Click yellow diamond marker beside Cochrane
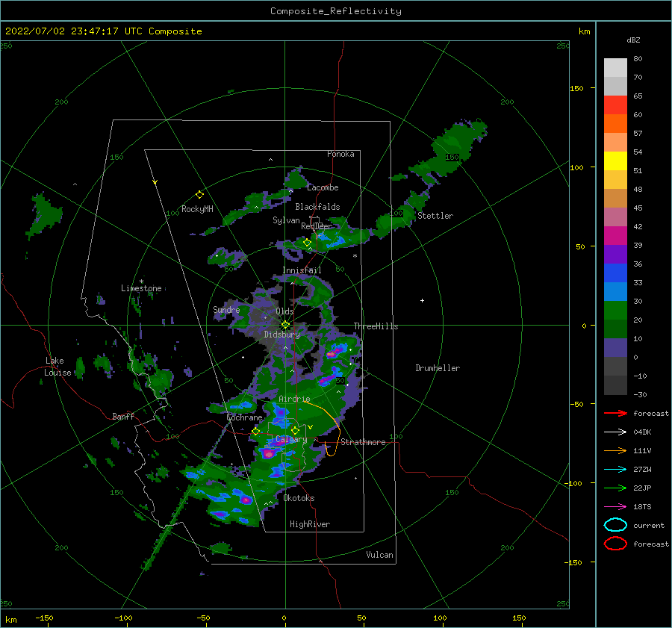This screenshot has height=628, width=672. (255, 432)
